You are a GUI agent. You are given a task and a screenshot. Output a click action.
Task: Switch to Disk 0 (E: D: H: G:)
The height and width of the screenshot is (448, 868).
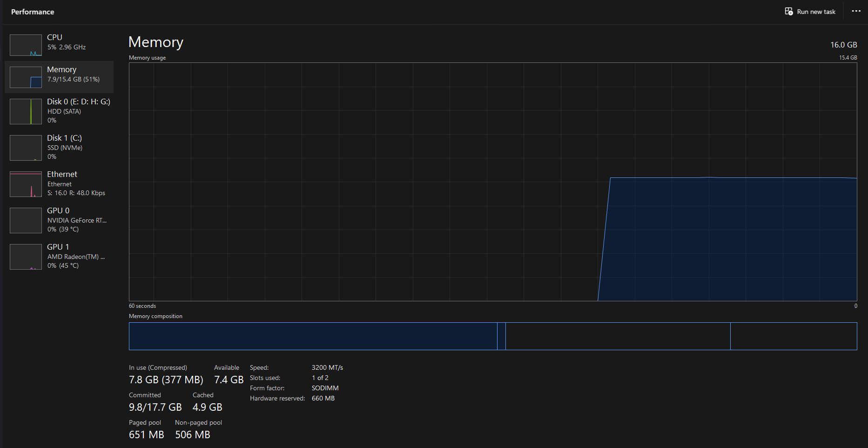coord(78,102)
